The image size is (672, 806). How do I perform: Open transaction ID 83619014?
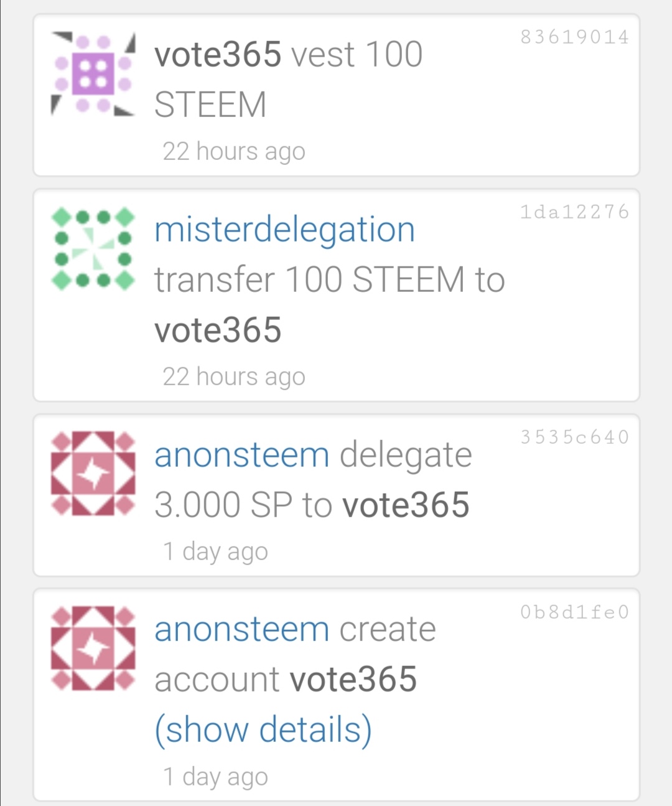(574, 37)
